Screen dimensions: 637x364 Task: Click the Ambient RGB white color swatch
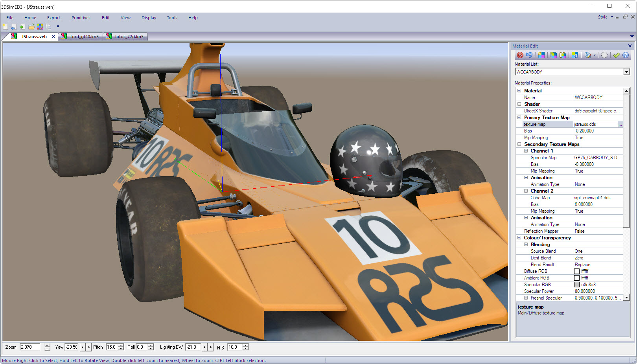(x=577, y=278)
